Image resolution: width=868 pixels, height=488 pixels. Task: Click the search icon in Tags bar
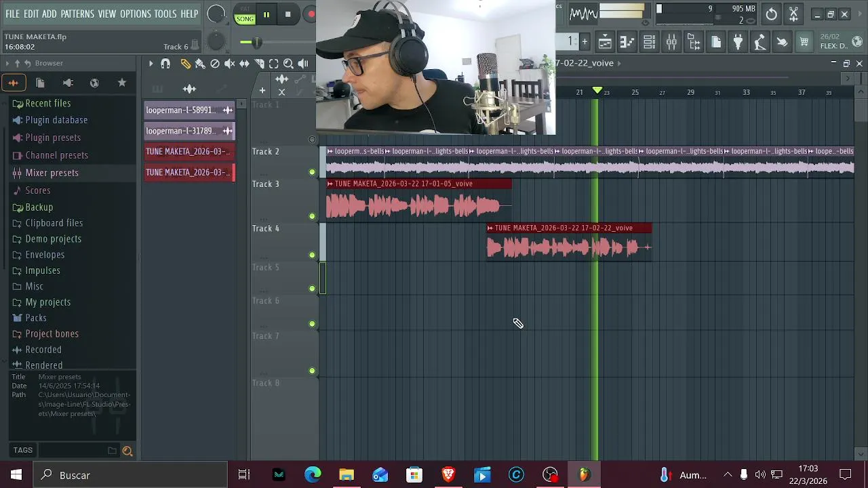(127, 451)
